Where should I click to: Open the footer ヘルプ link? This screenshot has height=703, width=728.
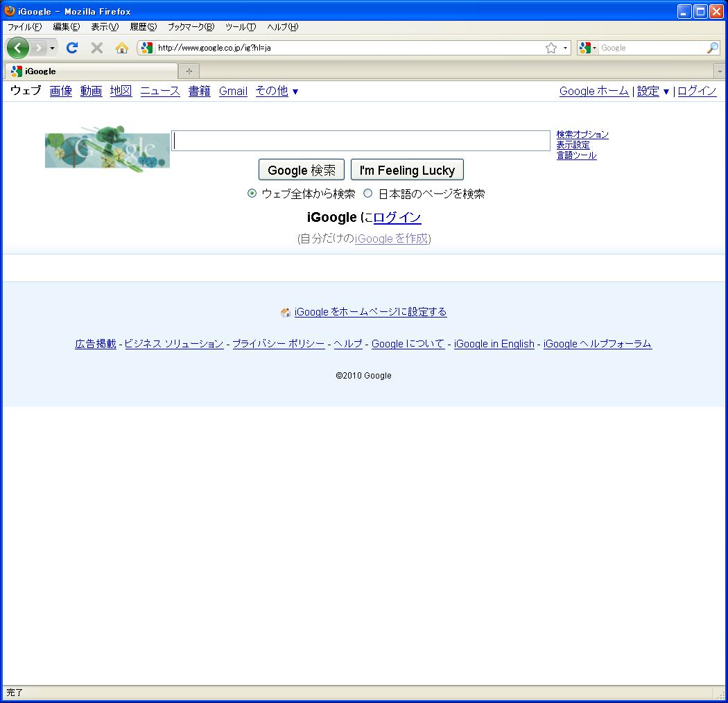tap(348, 344)
